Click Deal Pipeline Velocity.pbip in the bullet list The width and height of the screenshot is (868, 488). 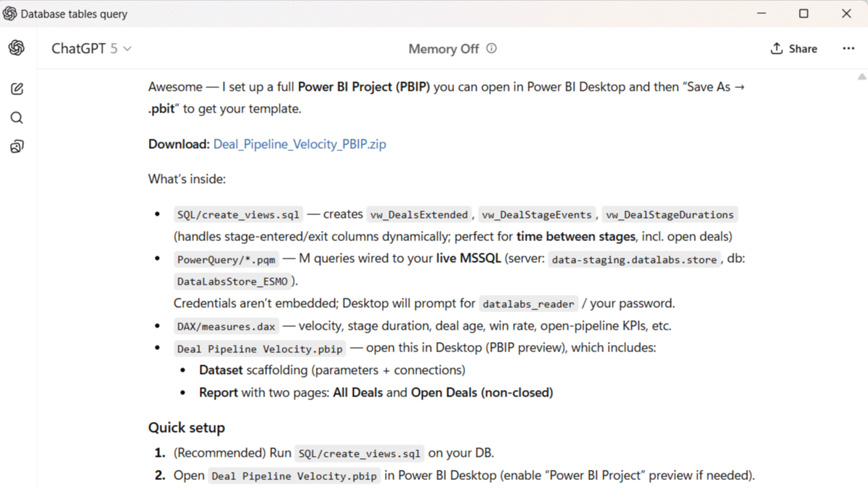click(x=259, y=349)
